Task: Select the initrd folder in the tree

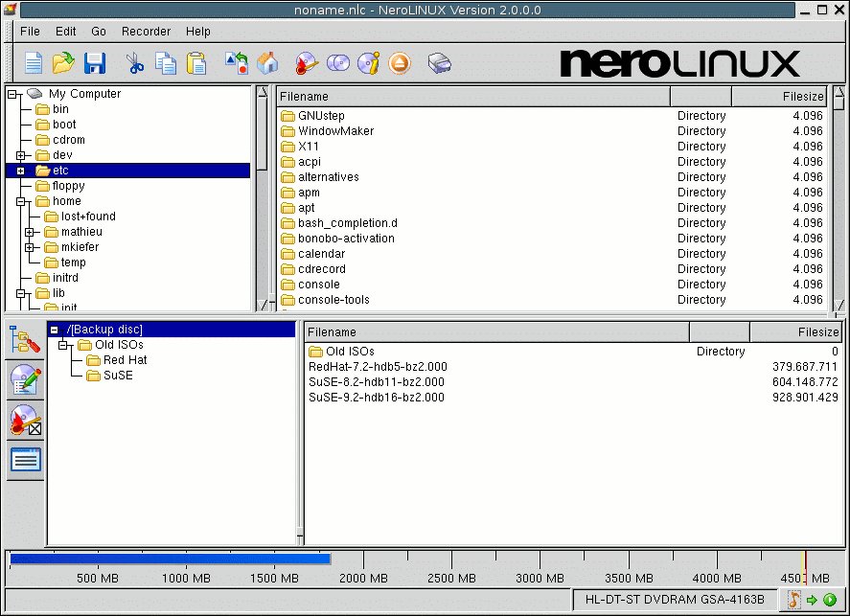Action: (65, 278)
